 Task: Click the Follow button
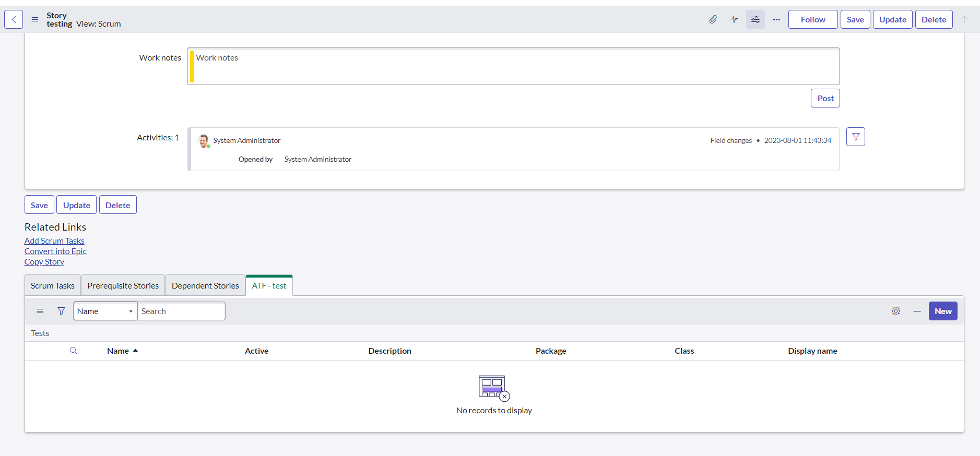click(812, 19)
